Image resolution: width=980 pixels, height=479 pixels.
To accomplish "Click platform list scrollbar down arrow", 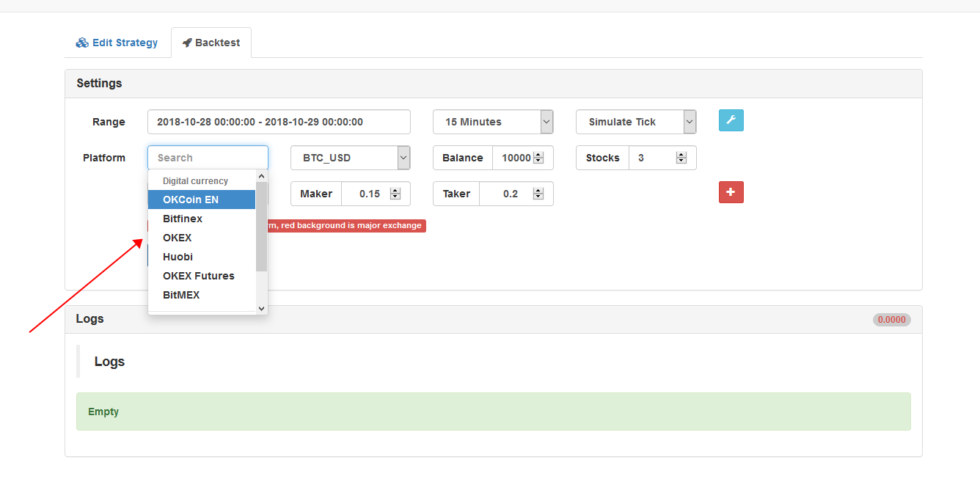I will pyautogui.click(x=261, y=309).
